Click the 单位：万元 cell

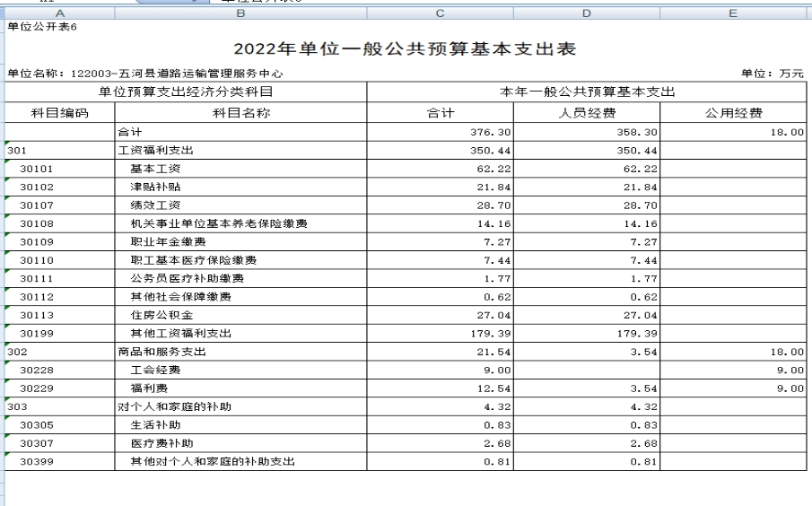[773, 74]
